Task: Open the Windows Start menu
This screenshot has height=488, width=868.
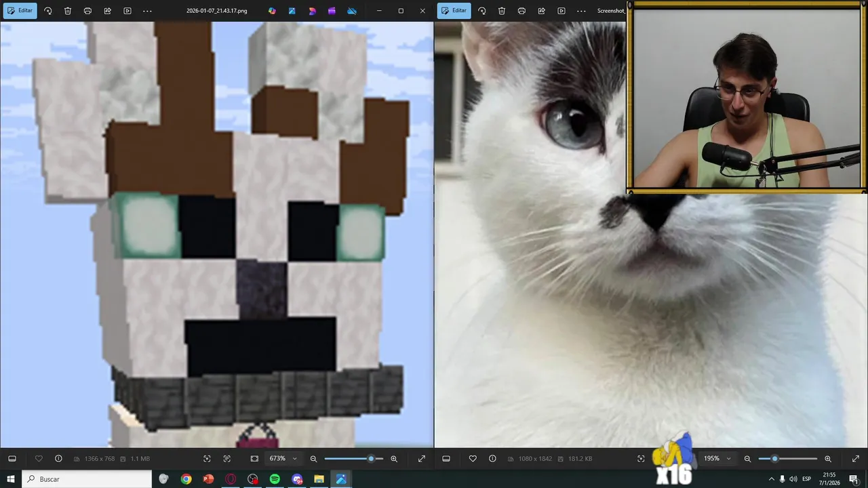Action: (11, 479)
